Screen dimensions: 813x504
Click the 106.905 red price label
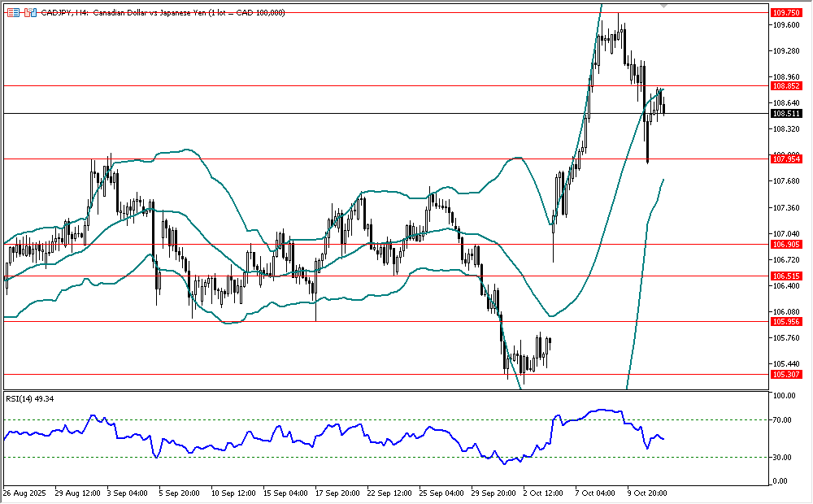tap(785, 245)
